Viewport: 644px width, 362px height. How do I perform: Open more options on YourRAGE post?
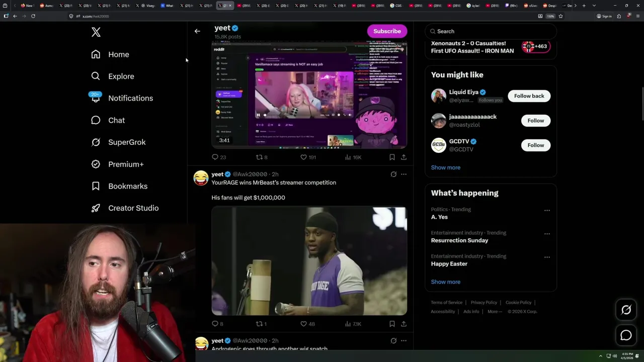coord(404,174)
